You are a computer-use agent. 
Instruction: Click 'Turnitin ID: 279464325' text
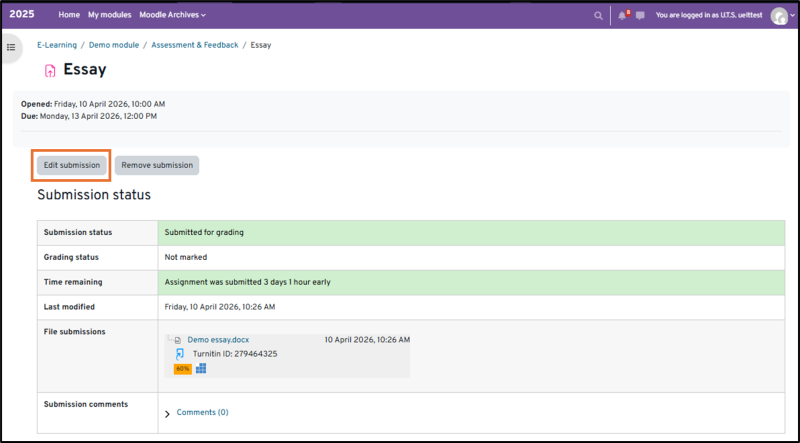pyautogui.click(x=235, y=354)
